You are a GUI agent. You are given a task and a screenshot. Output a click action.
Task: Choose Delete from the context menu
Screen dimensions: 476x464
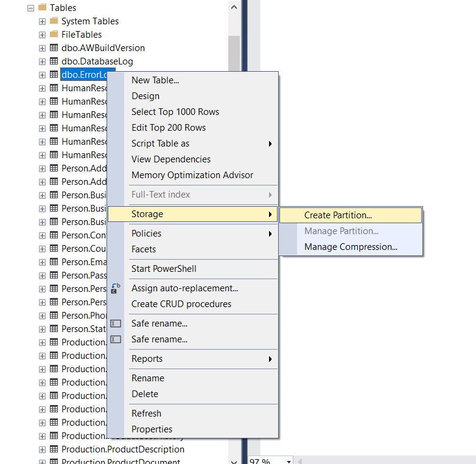193,394
